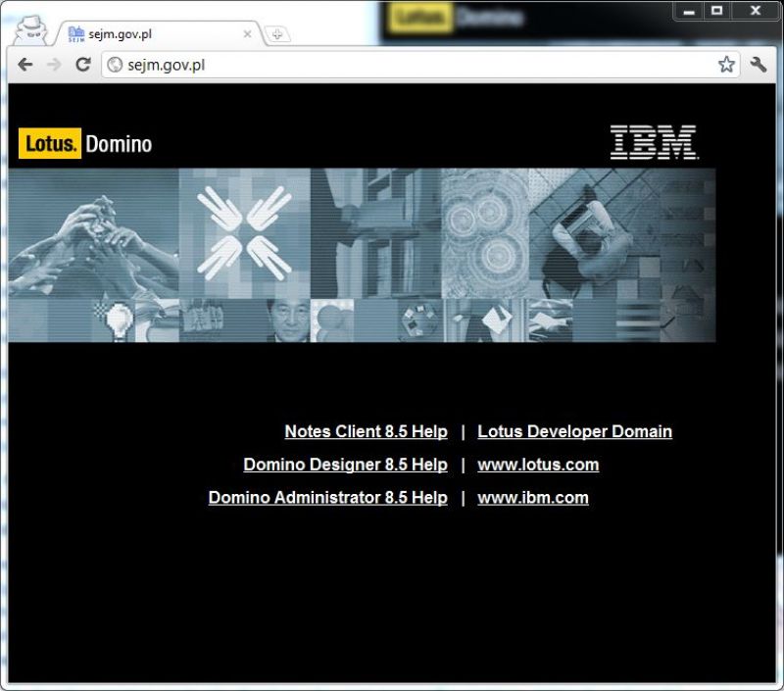
Task: Click the Sejm favicon on the tab
Action: coord(76,34)
